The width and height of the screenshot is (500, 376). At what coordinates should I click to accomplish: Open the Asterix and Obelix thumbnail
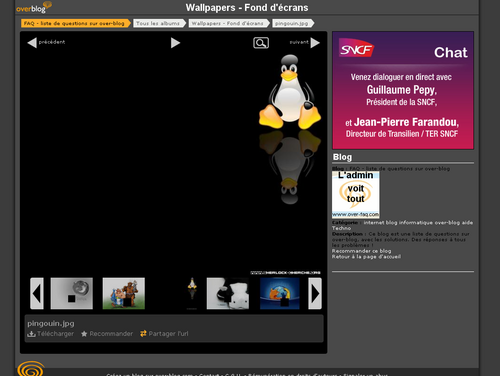point(124,293)
